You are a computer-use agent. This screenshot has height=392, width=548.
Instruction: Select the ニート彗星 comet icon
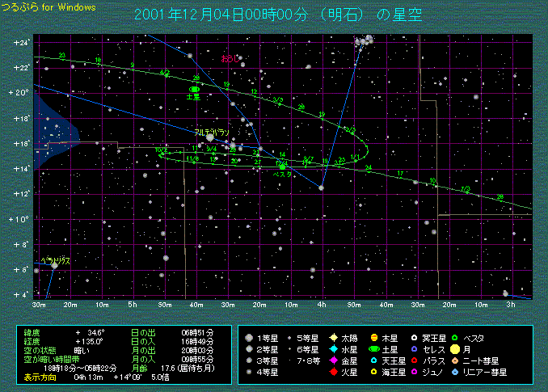[x=455, y=360]
